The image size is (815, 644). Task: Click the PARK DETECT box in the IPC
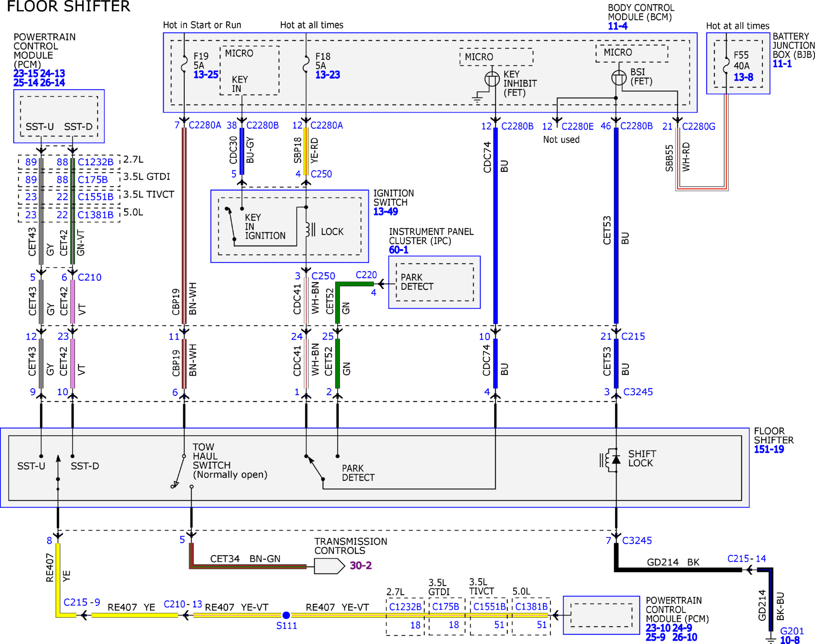tap(435, 282)
